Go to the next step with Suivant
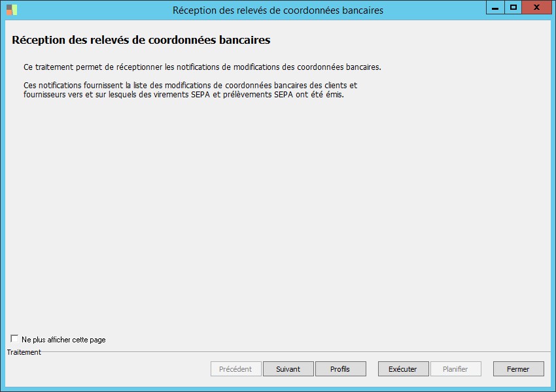Screen dimensions: 556x392 pos(288,369)
